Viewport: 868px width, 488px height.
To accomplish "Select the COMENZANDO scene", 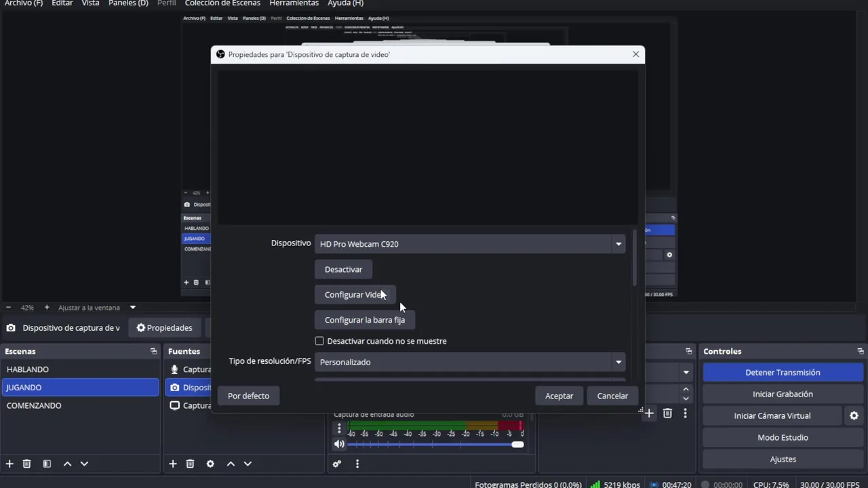I will 80,405.
